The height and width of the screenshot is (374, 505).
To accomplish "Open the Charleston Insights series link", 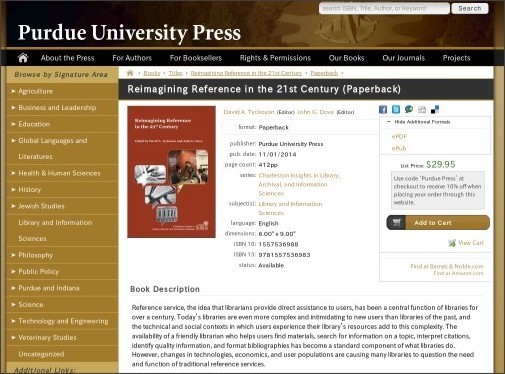I will pyautogui.click(x=299, y=184).
